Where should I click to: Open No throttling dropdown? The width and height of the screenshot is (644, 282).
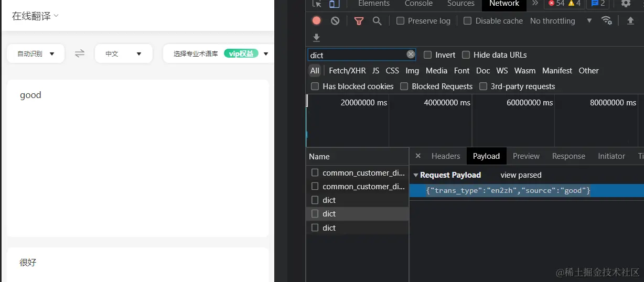[x=561, y=21]
